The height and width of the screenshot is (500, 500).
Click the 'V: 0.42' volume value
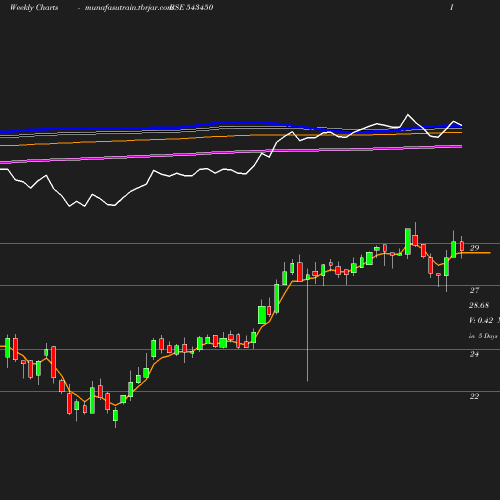(x=481, y=320)
